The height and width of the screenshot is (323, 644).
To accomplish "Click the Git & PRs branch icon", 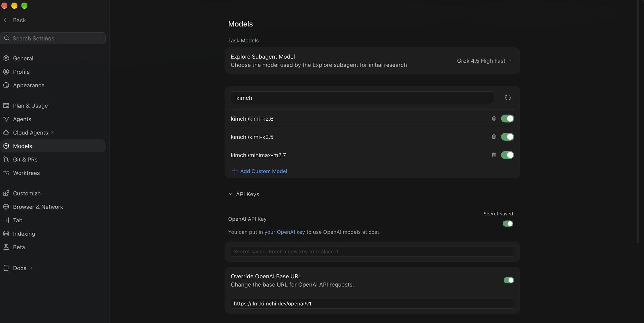I will 6,160.
